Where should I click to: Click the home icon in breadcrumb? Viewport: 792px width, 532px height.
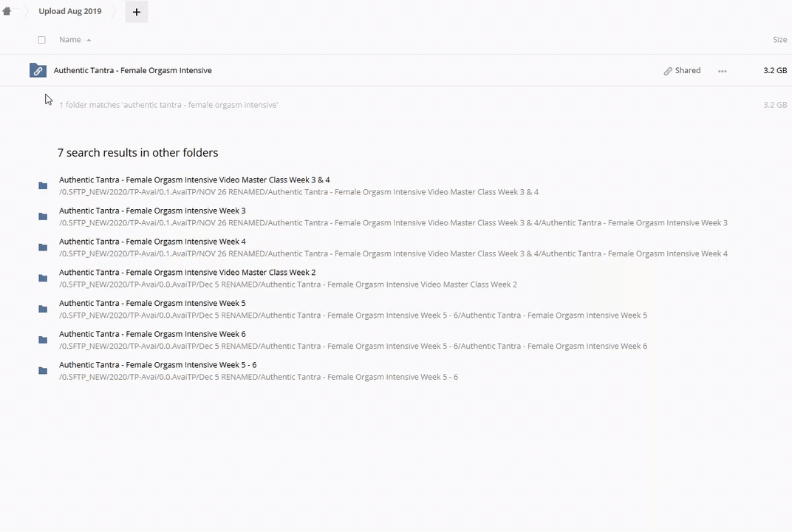pyautogui.click(x=7, y=12)
